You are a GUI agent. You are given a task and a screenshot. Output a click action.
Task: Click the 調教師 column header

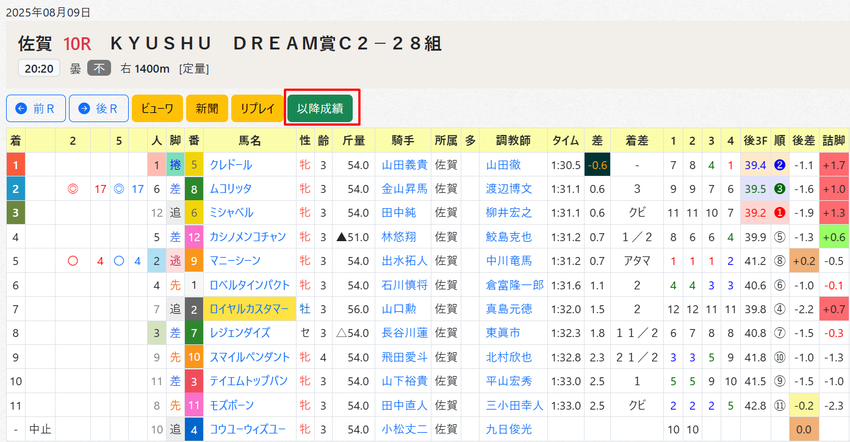(513, 141)
